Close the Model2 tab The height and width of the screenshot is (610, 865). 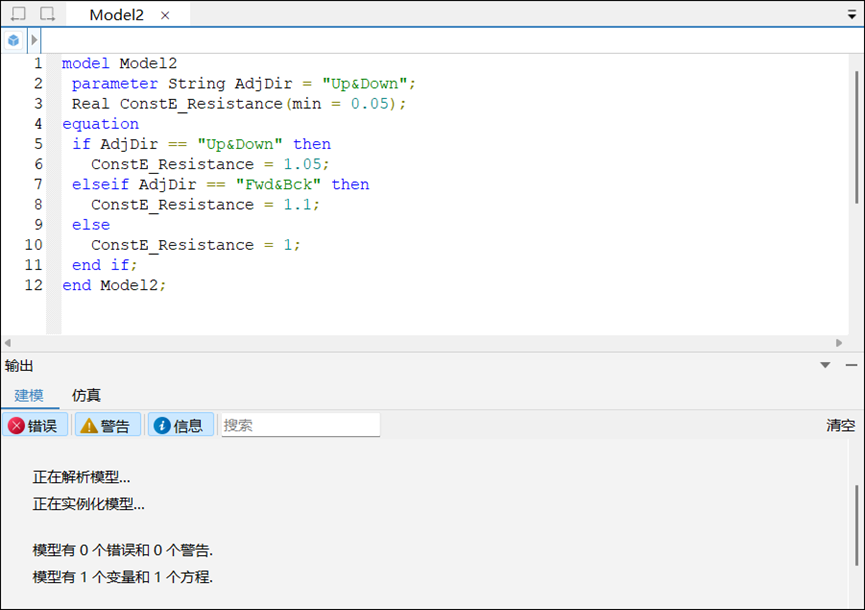tap(165, 15)
